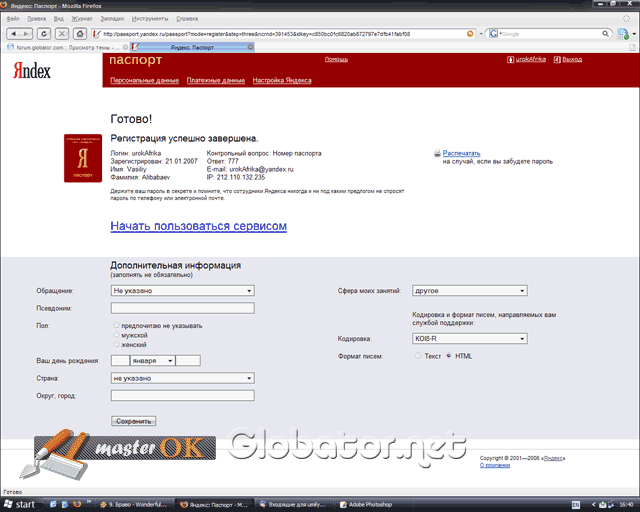640x512 pixels.
Task: Open the Правка menu
Action: (x=36, y=19)
